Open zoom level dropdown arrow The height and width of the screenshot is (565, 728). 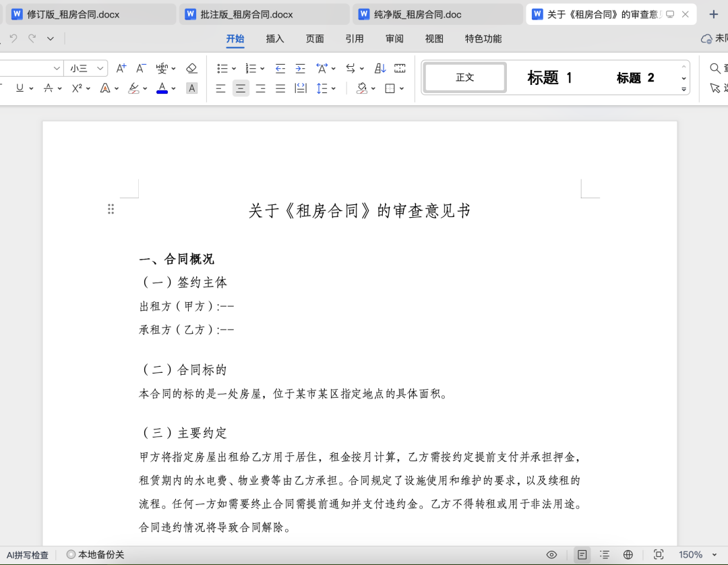(x=715, y=555)
